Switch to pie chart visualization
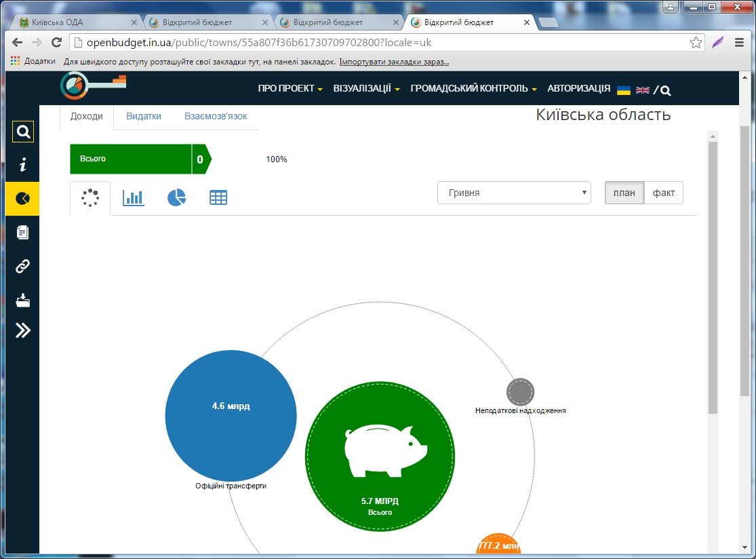The width and height of the screenshot is (756, 559). [176, 197]
